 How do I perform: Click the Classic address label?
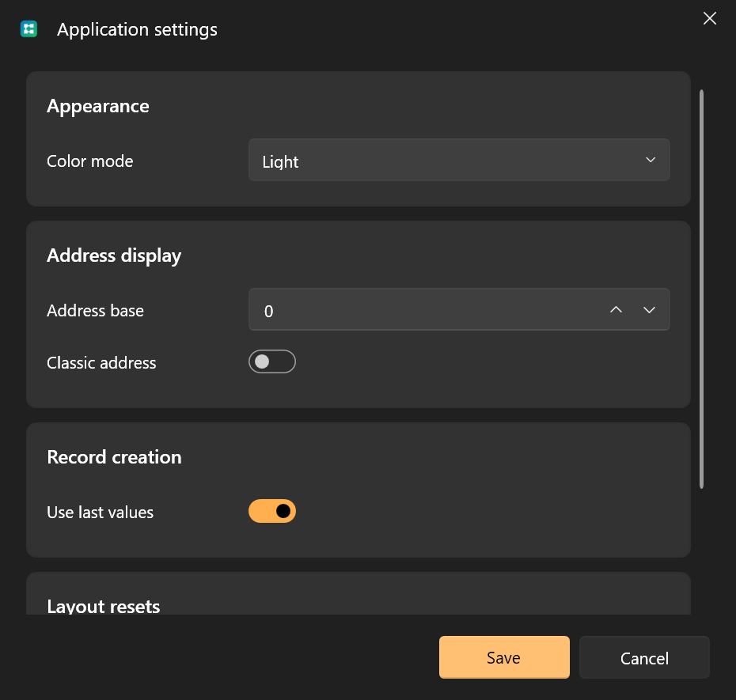pyautogui.click(x=101, y=363)
